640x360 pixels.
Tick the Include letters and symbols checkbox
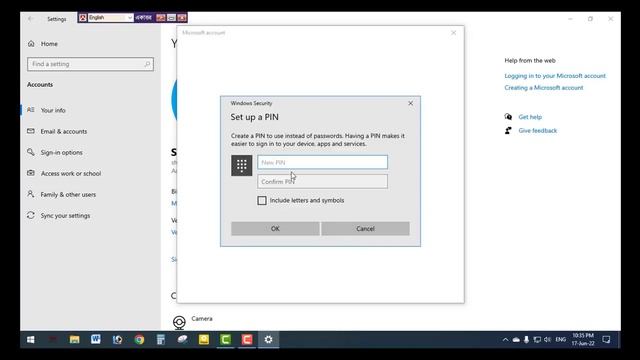point(262,200)
